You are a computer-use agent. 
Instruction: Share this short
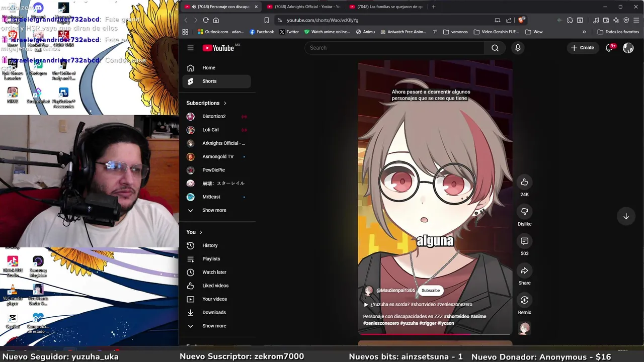(x=524, y=270)
